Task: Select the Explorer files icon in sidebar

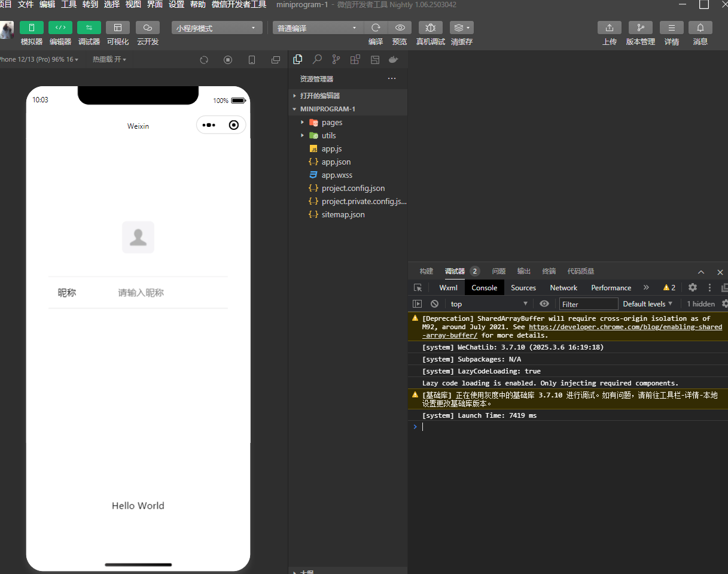Action: tap(298, 59)
